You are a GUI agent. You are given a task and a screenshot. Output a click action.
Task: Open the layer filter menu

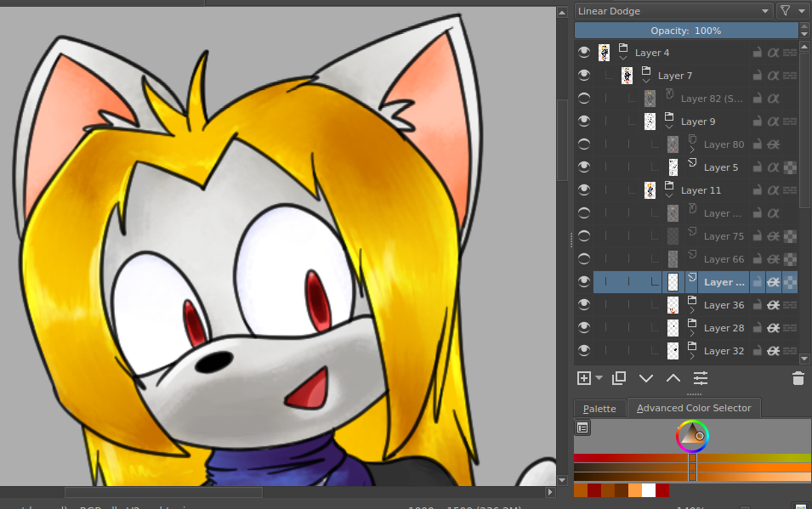792,11
